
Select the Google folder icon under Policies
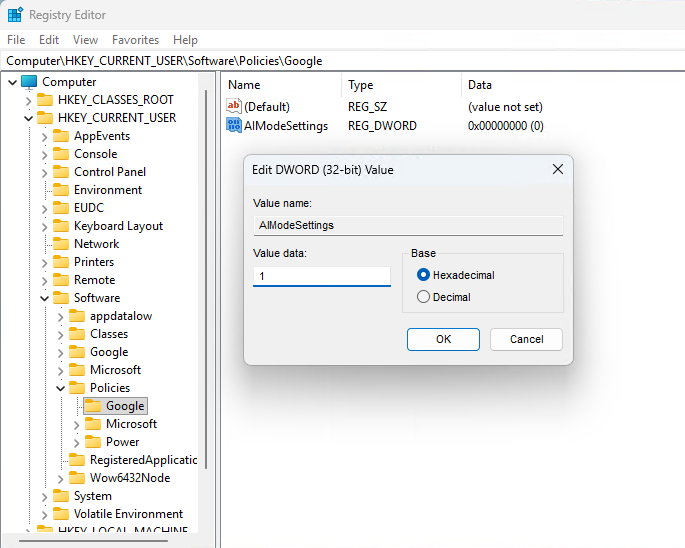point(93,406)
